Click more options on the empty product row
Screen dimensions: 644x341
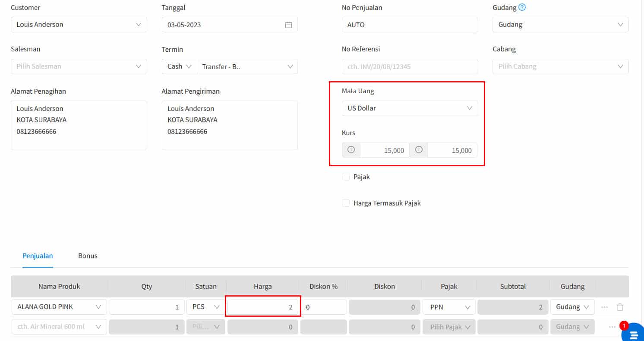tap(612, 327)
